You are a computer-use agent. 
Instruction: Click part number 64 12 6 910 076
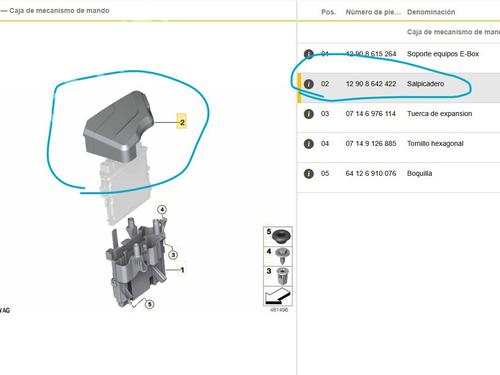[x=371, y=173]
